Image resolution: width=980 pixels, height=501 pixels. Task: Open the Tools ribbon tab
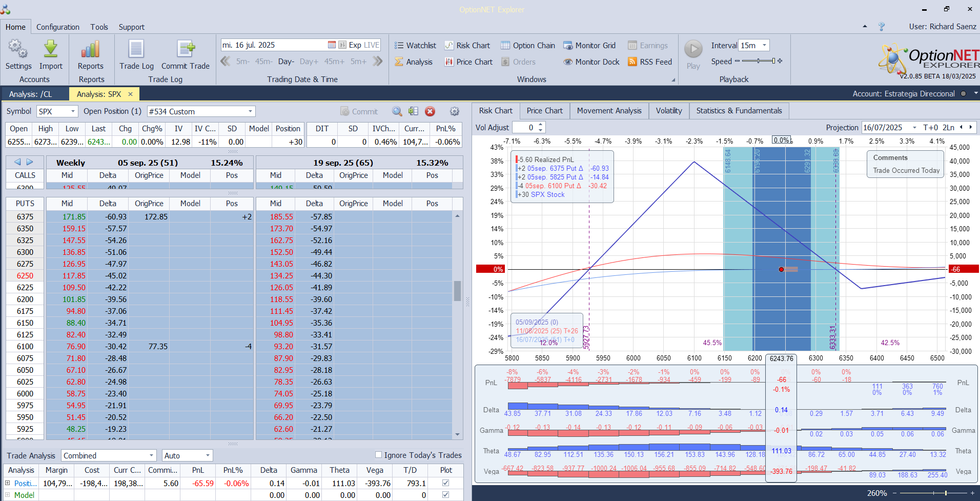click(99, 27)
